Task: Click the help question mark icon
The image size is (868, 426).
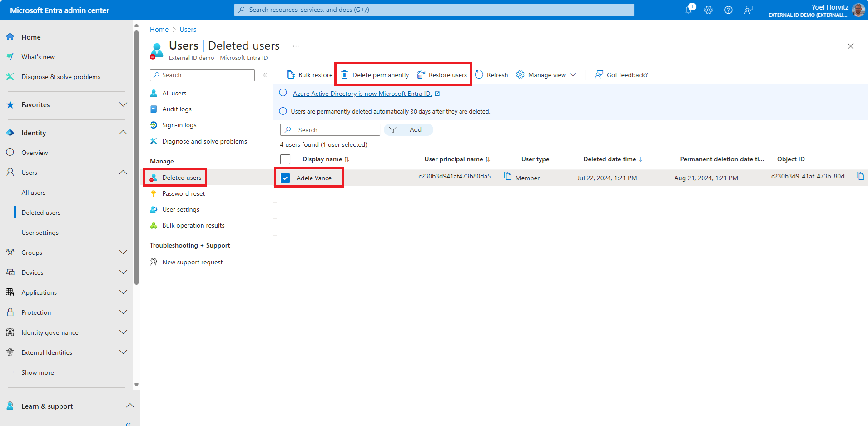Action: tap(729, 10)
